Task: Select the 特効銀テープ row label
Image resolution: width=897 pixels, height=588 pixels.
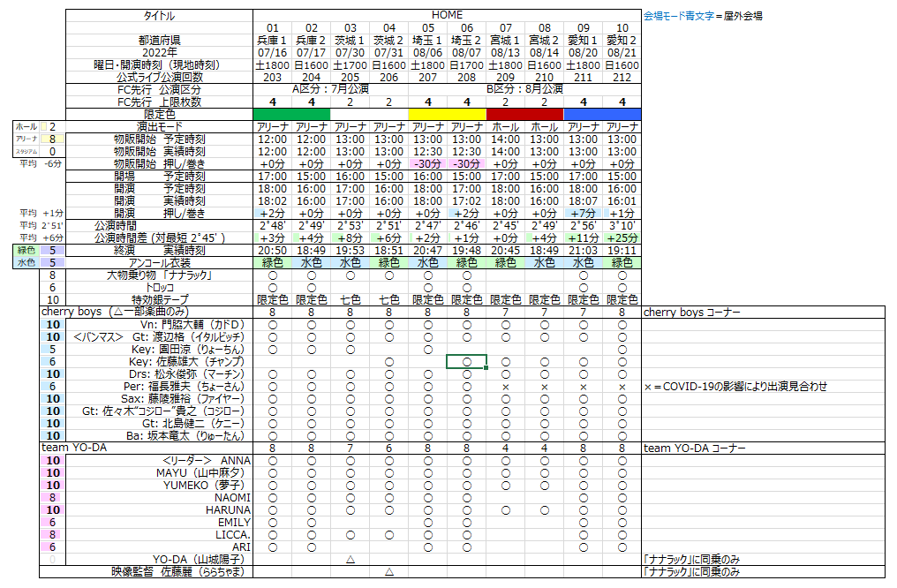Action: 159,299
